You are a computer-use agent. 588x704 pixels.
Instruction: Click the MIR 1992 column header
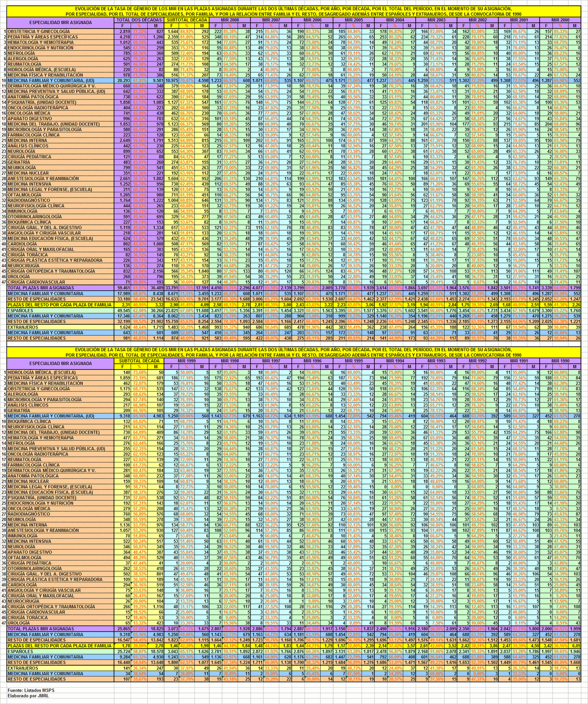(x=478, y=361)
